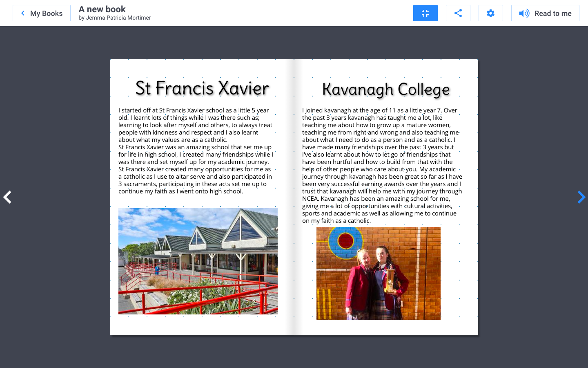Click the book's center spine

pyautogui.click(x=294, y=197)
